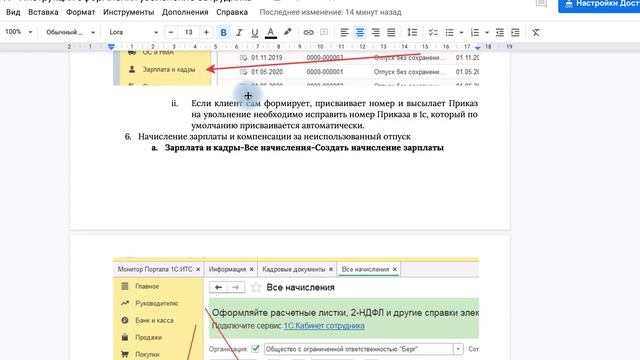Increase font size with plus button
This screenshot has height=360, width=640.
tap(206, 32)
